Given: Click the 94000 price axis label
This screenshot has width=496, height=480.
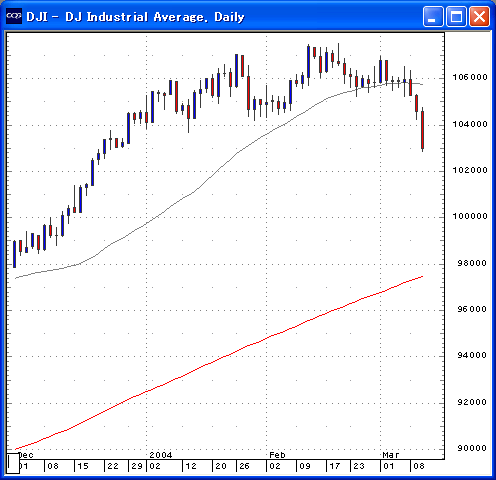Looking at the screenshot, I should pyautogui.click(x=472, y=355).
